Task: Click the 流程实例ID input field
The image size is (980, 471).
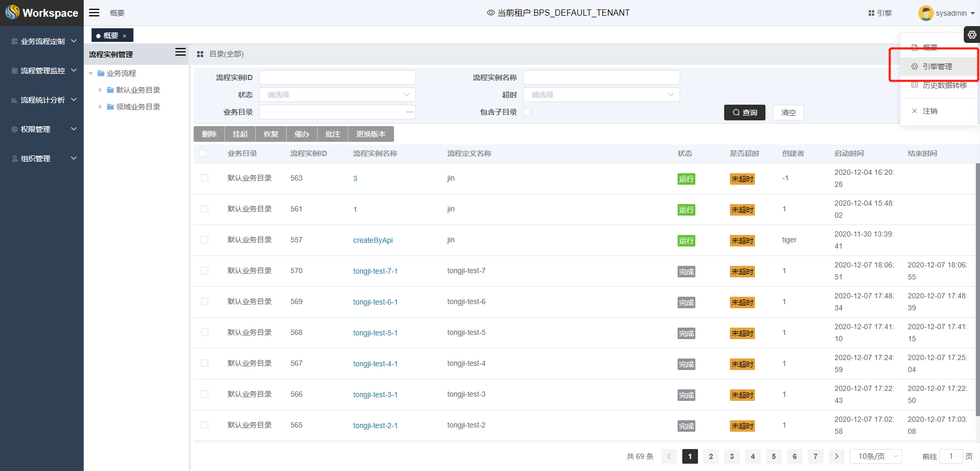Action: [337, 77]
